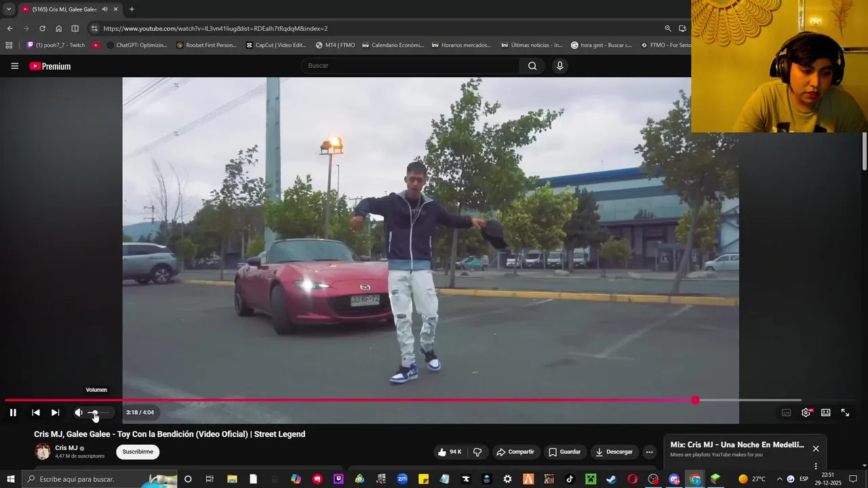Viewport: 868px width, 488px height.
Task: Show hidden system tray icons
Action: click(779, 479)
